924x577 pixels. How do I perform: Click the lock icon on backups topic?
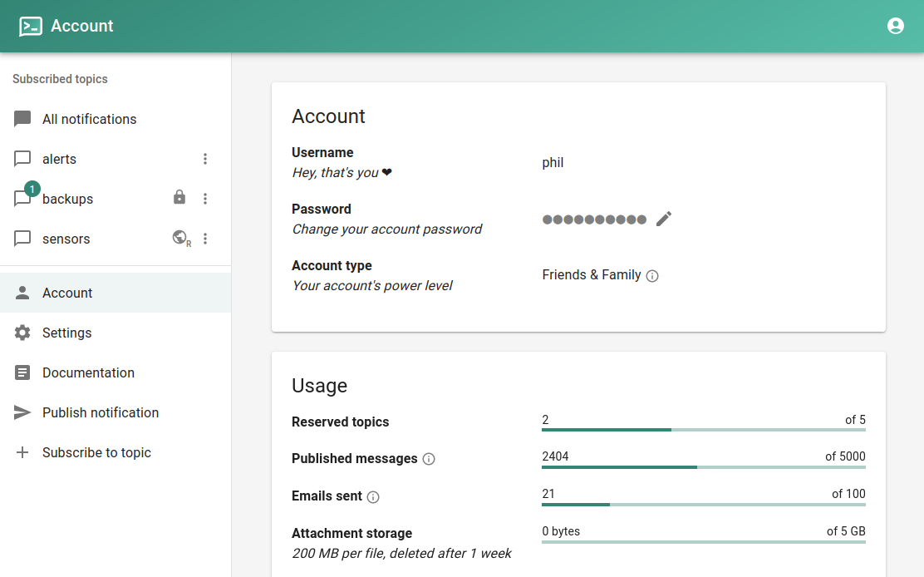point(179,198)
